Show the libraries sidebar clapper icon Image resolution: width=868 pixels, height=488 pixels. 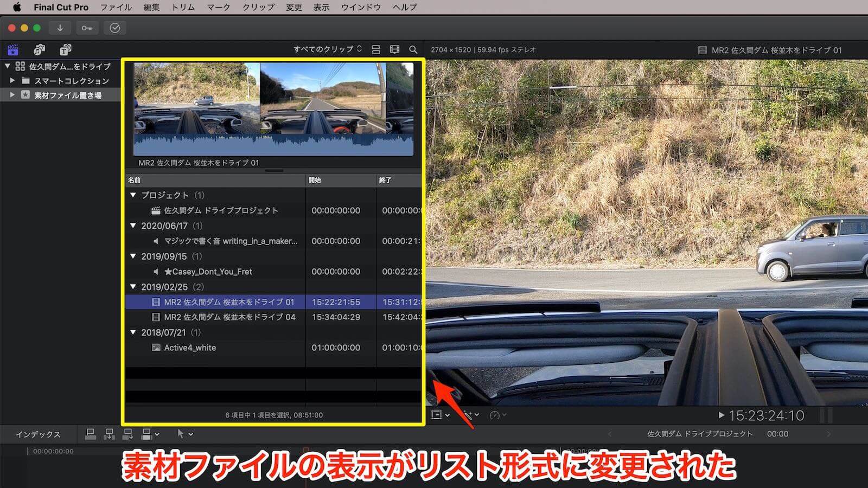(13, 50)
